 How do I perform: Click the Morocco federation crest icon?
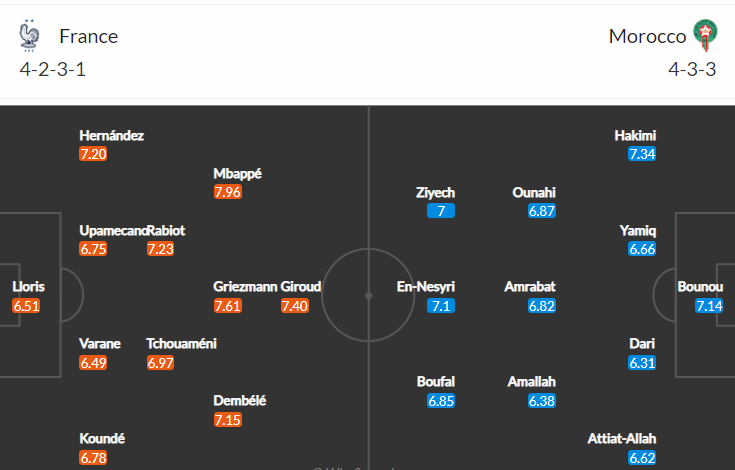pos(705,35)
